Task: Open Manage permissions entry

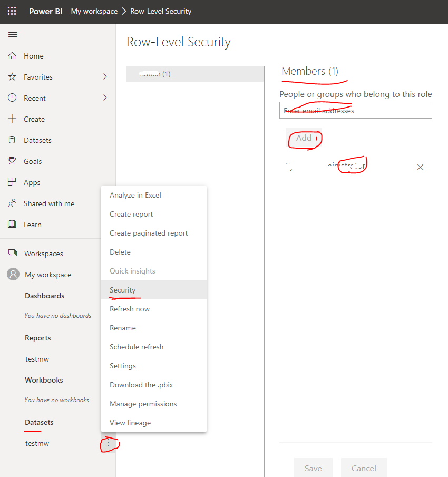Action: pyautogui.click(x=154, y=404)
